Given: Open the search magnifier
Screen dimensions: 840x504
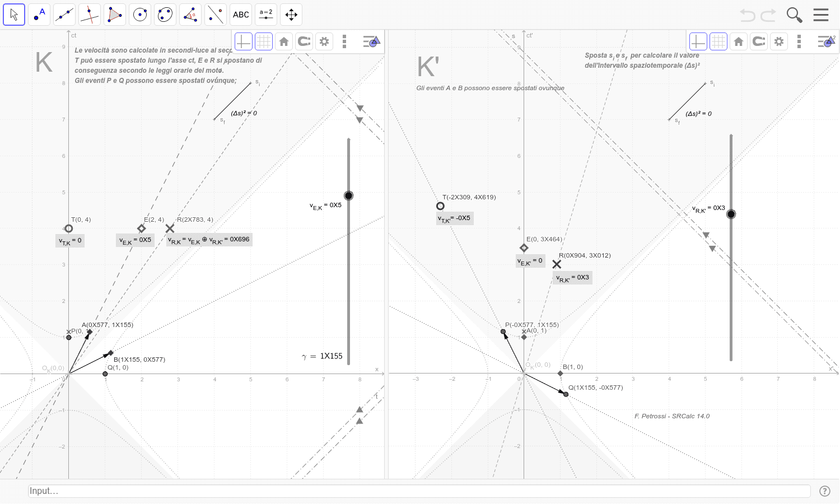Looking at the screenshot, I should tap(794, 15).
